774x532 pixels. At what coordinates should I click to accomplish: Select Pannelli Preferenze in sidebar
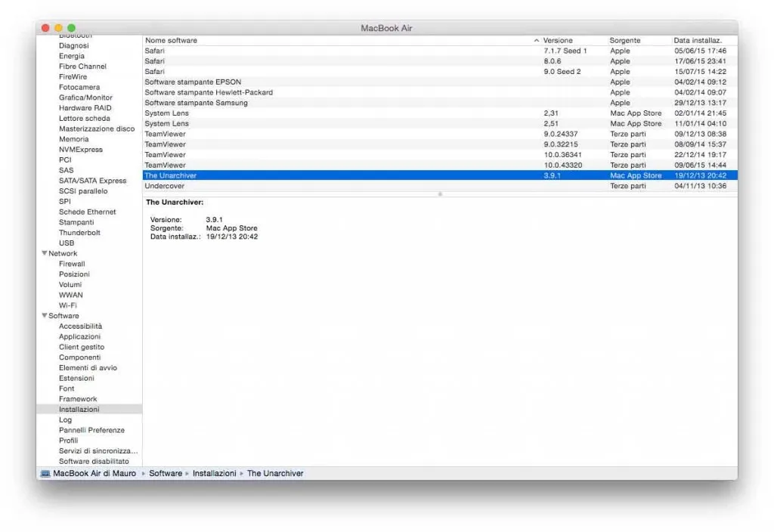click(91, 430)
